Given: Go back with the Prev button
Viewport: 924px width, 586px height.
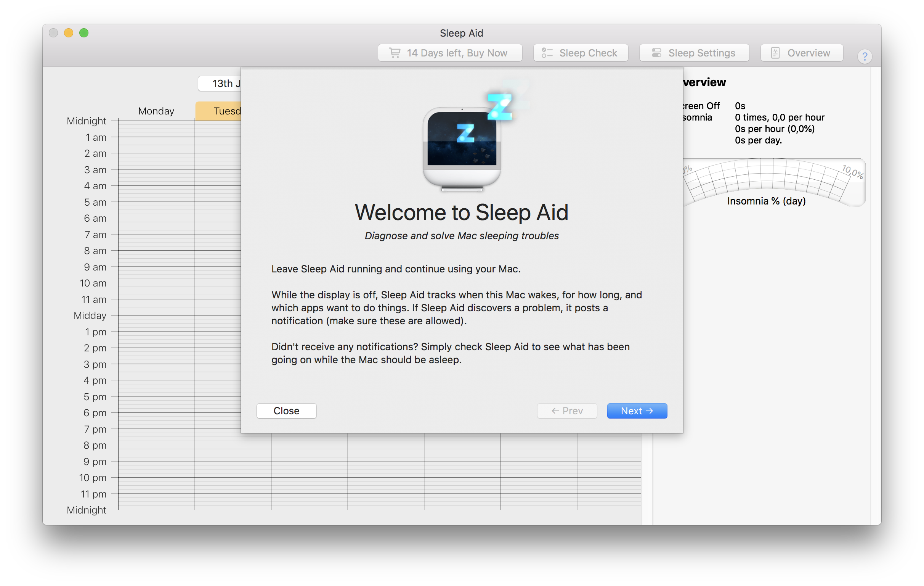Looking at the screenshot, I should (566, 411).
